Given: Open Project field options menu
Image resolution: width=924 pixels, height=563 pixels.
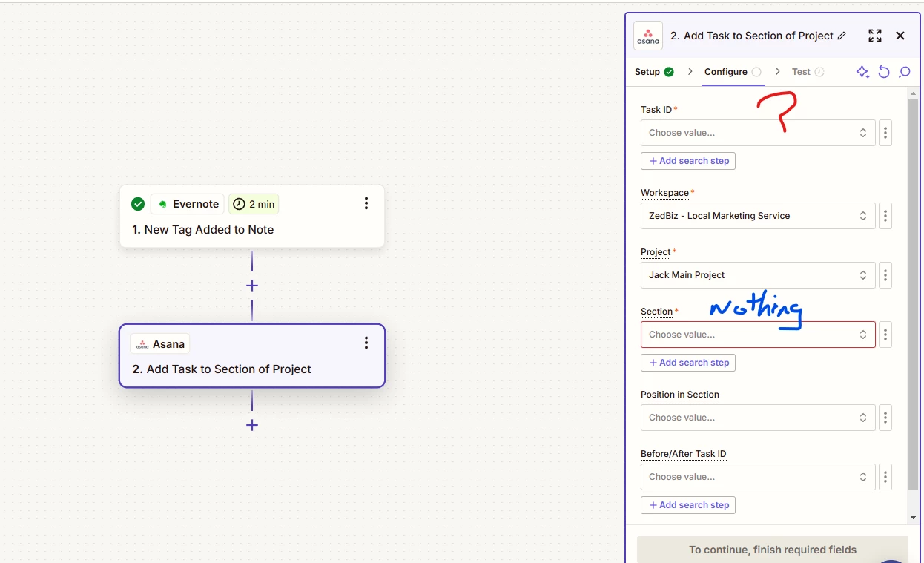Looking at the screenshot, I should (x=885, y=275).
